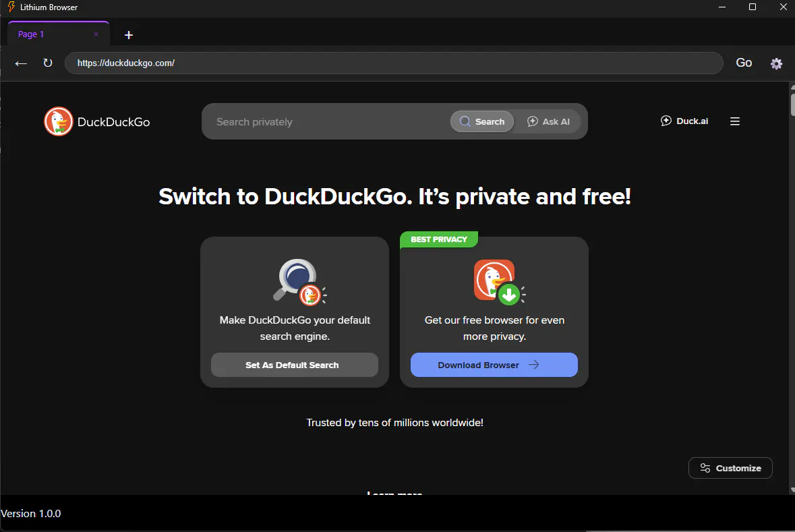This screenshot has height=532, width=795.
Task: Click the address bar URL field
Action: pyautogui.click(x=393, y=63)
